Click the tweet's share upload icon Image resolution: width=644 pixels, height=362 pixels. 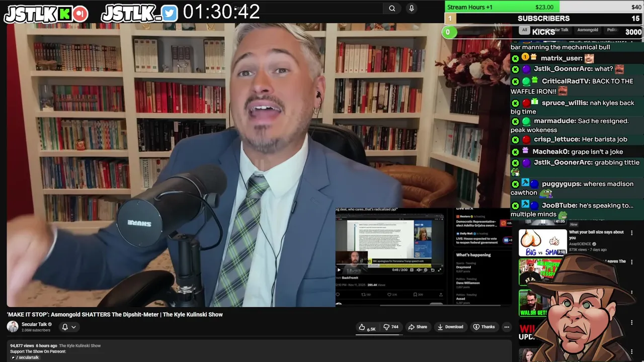click(441, 295)
